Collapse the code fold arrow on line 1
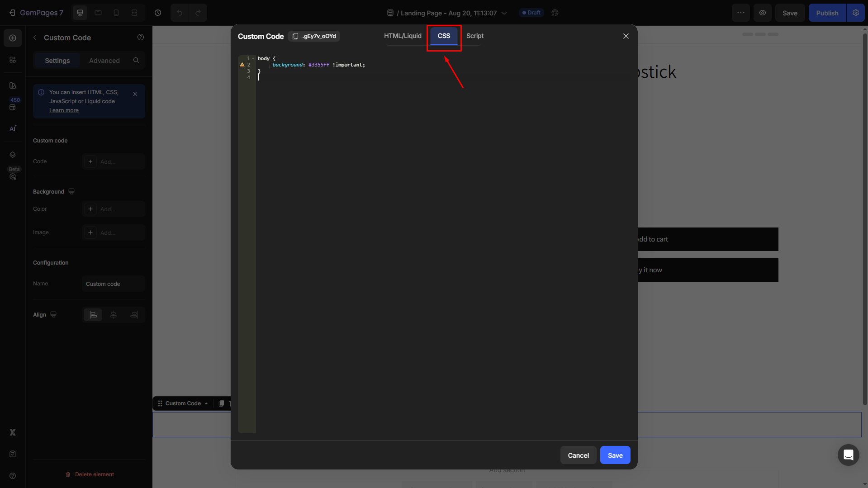This screenshot has height=488, width=868. click(x=253, y=58)
